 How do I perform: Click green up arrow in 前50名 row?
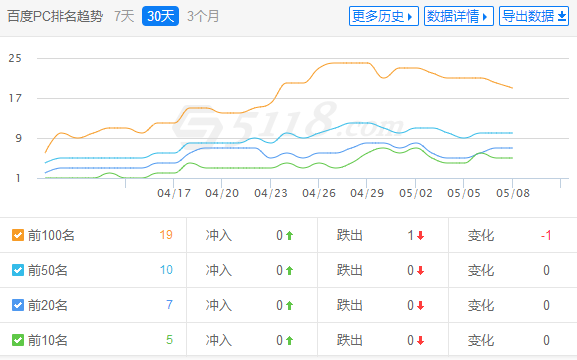coord(290,271)
